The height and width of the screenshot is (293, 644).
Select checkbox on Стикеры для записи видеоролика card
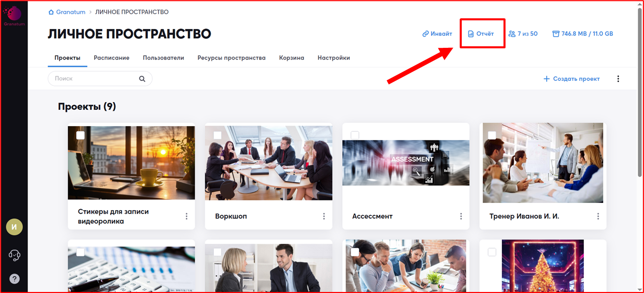80,135
